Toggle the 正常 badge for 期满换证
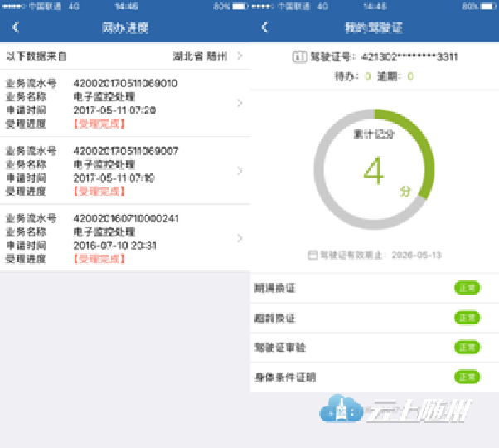 (x=467, y=288)
